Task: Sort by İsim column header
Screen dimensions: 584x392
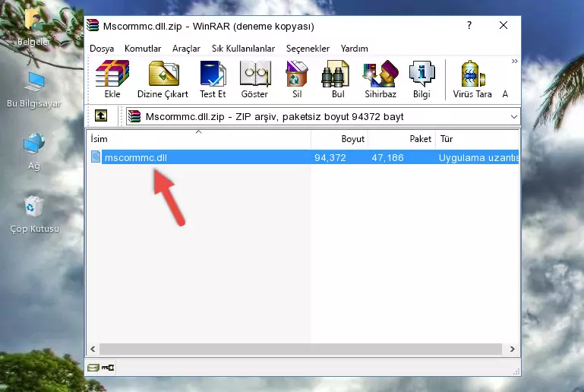Action: coord(199,139)
